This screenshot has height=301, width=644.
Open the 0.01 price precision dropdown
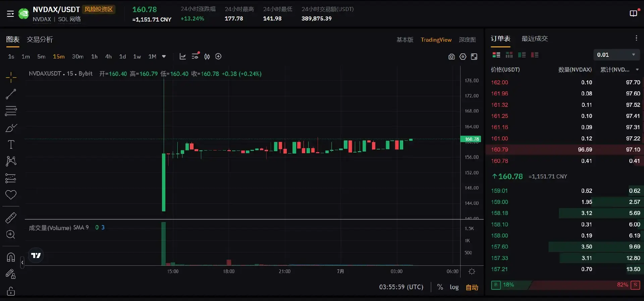point(616,55)
